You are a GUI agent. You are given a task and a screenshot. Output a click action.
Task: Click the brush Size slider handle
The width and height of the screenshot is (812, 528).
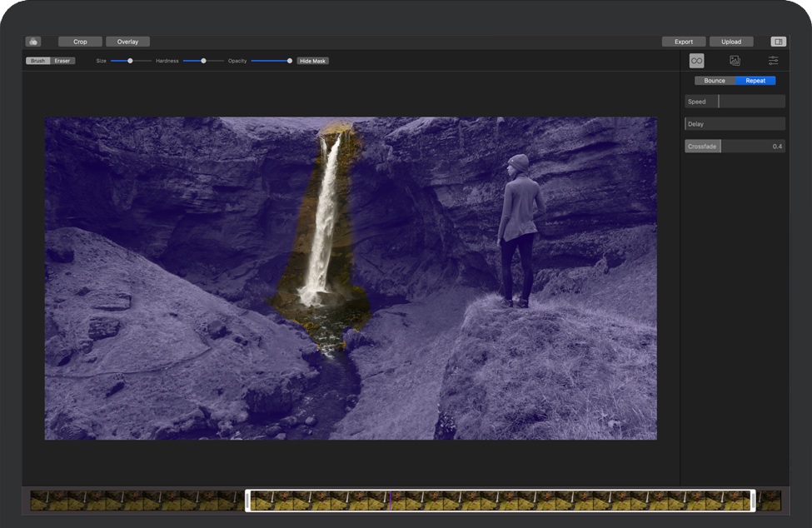(x=130, y=61)
